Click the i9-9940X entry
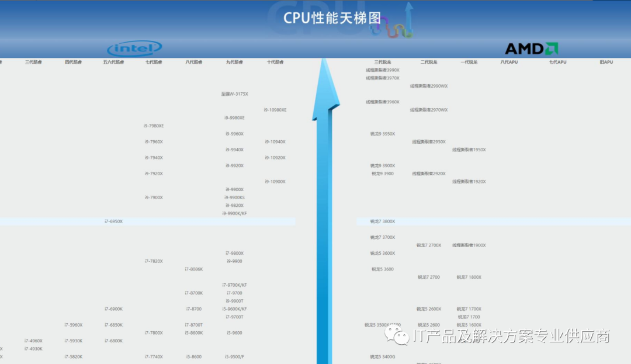The image size is (631, 364). point(235,150)
